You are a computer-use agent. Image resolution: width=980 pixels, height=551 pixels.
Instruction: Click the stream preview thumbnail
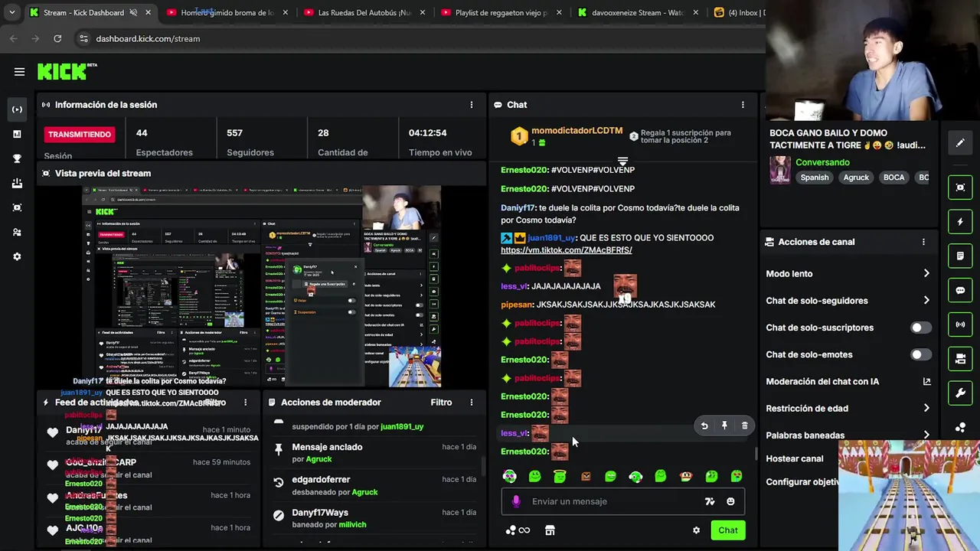click(x=262, y=285)
